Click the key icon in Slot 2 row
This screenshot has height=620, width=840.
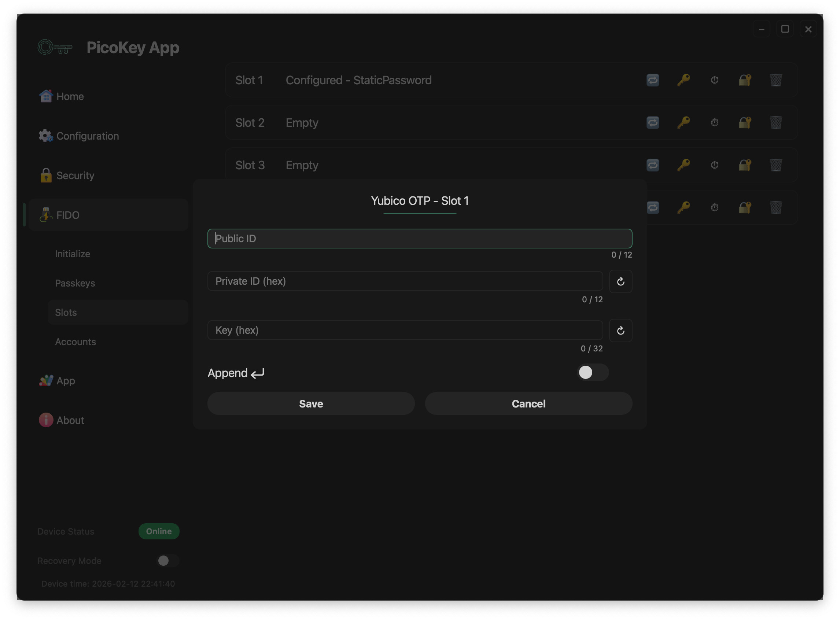[x=684, y=122]
